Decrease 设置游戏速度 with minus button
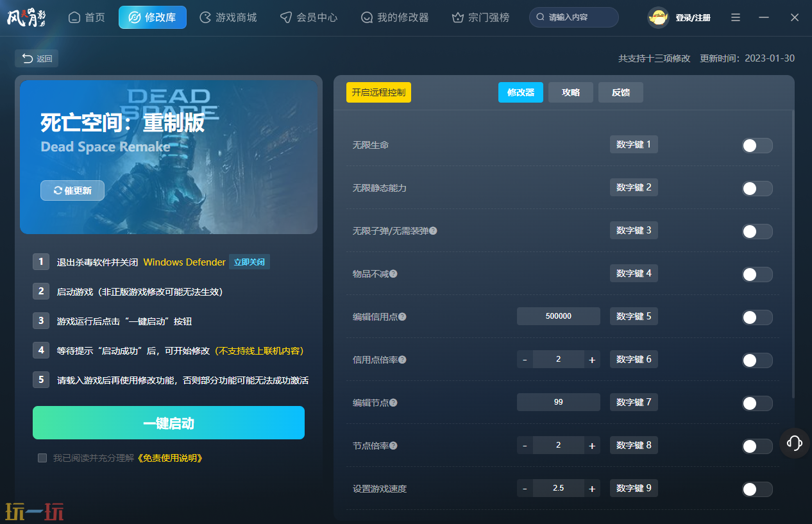Image resolution: width=812 pixels, height=524 pixels. point(525,489)
